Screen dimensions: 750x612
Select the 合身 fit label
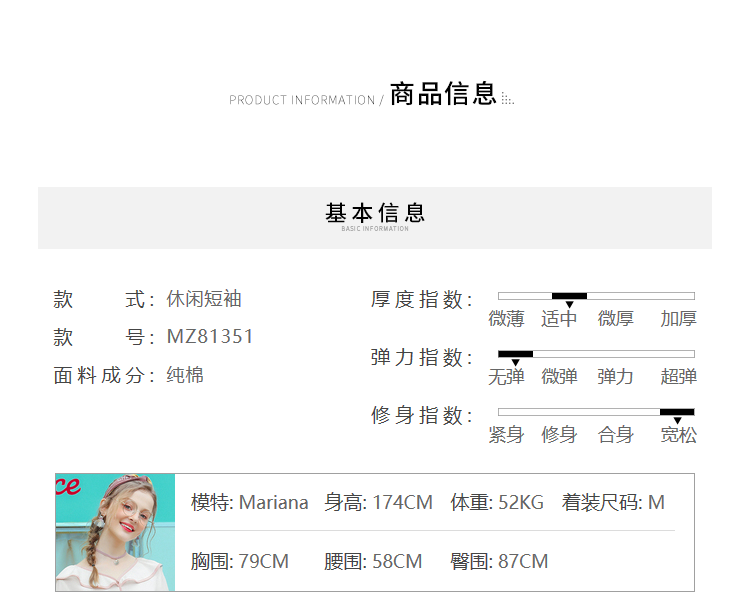click(x=615, y=435)
